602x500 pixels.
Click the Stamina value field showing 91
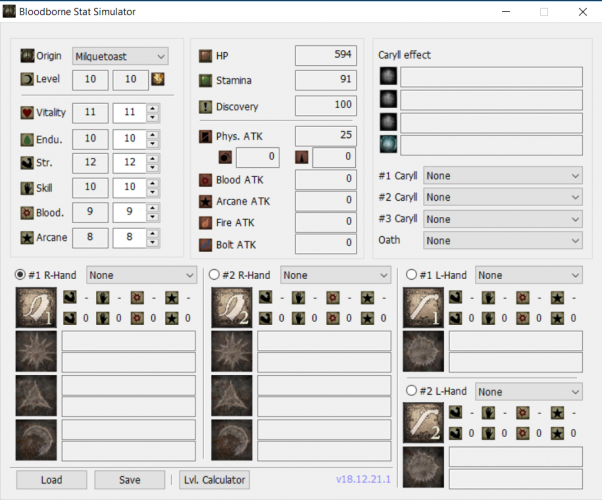tap(326, 80)
